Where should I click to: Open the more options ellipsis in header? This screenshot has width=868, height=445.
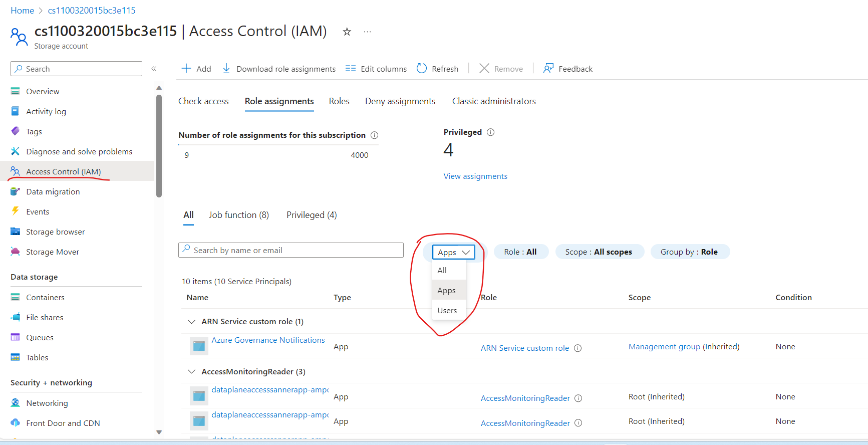(x=367, y=32)
